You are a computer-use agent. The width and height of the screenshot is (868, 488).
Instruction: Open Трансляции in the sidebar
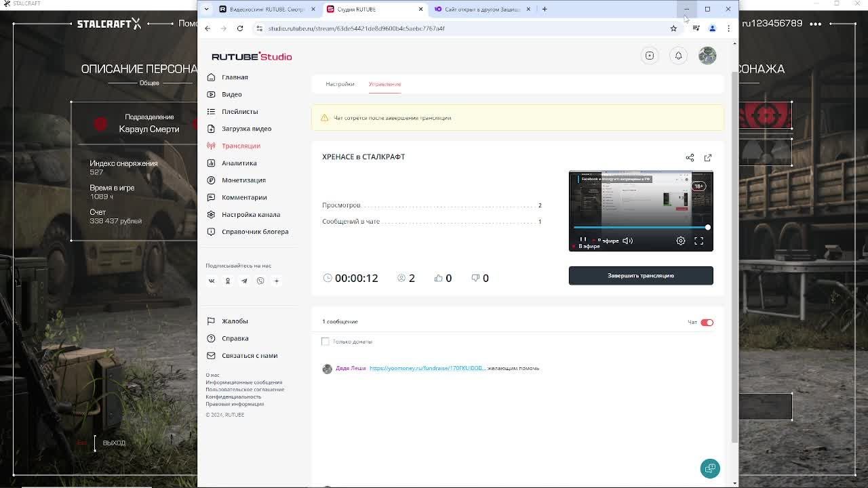[241, 146]
